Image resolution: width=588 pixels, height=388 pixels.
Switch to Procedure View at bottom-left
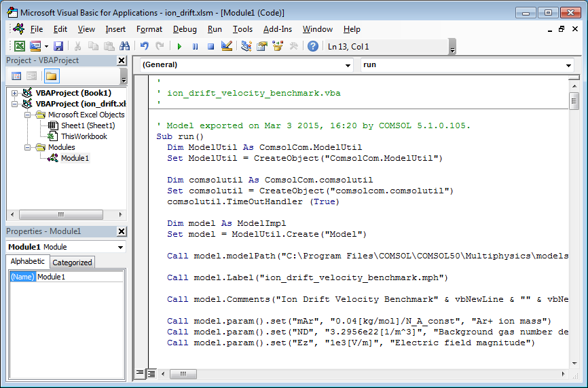click(x=141, y=373)
